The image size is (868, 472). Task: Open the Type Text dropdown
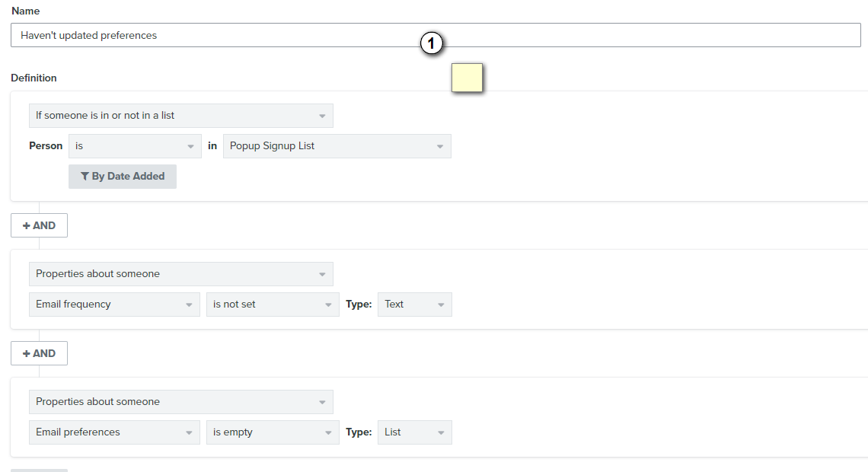(415, 305)
